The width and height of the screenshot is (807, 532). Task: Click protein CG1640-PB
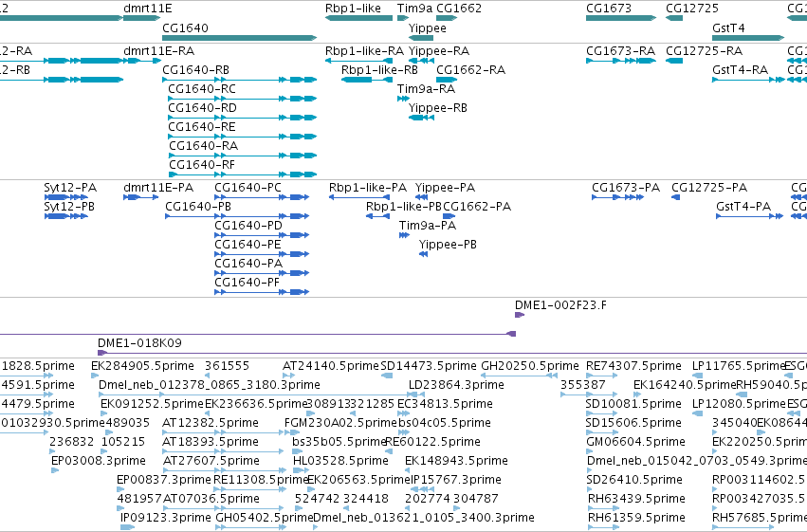(237, 216)
